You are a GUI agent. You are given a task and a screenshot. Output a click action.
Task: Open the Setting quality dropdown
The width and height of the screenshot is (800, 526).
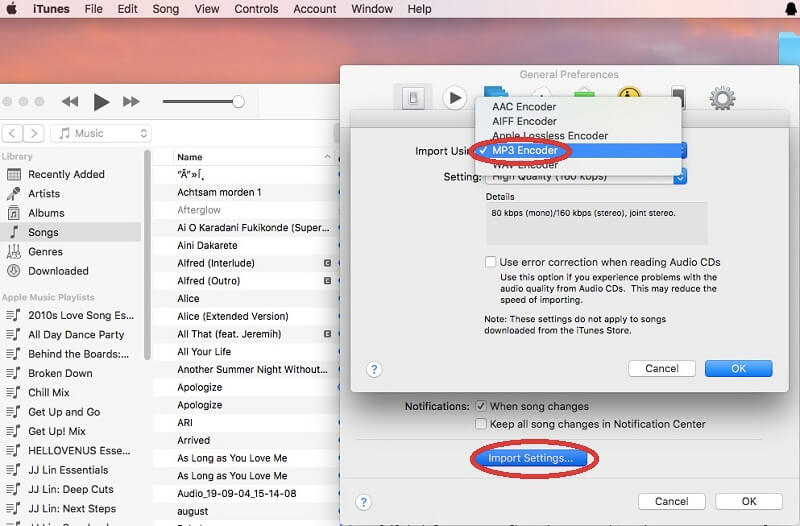(586, 177)
